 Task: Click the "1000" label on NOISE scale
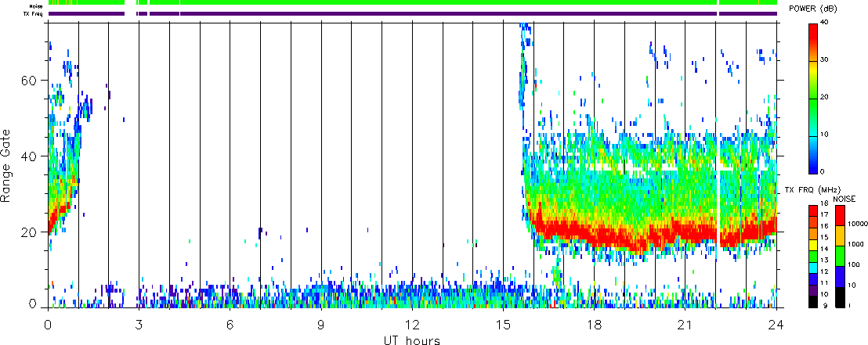pyautogui.click(x=855, y=244)
